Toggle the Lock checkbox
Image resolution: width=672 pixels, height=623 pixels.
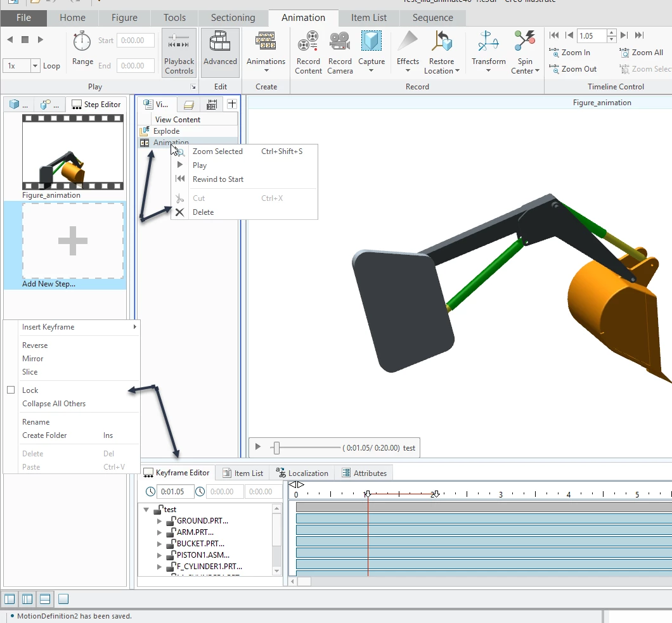pos(11,390)
